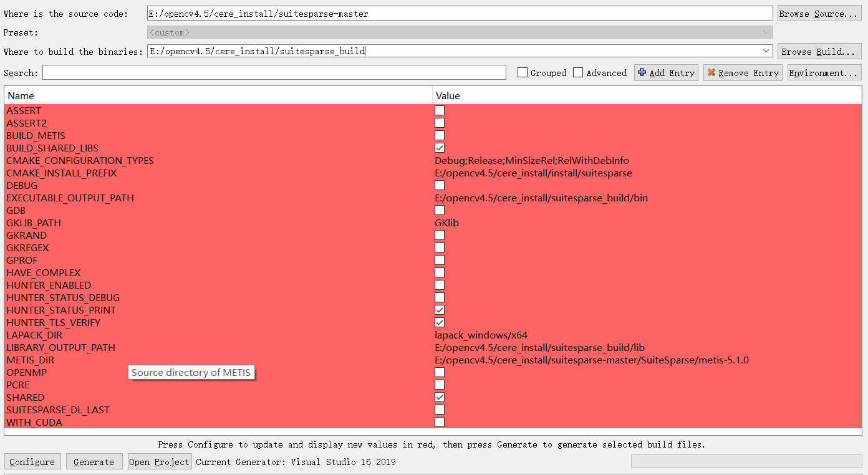Browse for a new source directory
Viewport: 868px width, 475px height.
[819, 13]
